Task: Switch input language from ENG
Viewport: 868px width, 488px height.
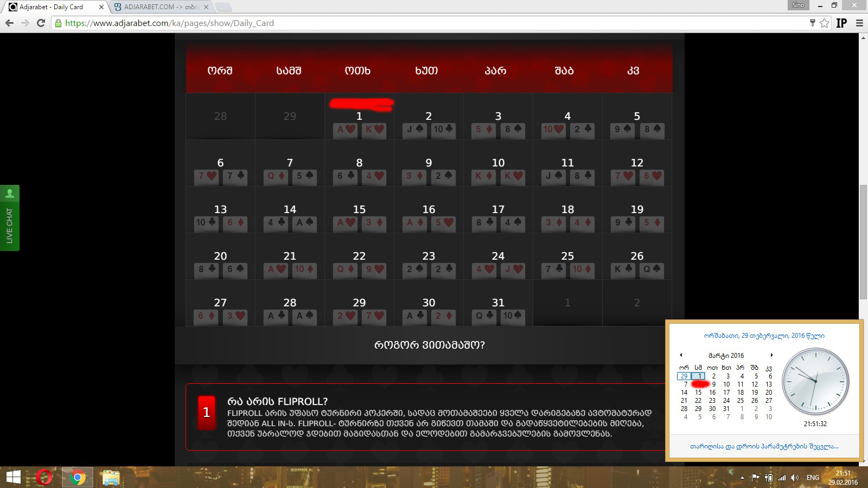Action: pyautogui.click(x=813, y=478)
